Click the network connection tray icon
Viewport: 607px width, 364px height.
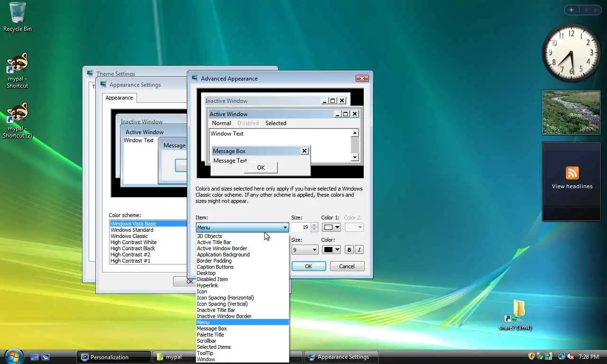(562, 356)
